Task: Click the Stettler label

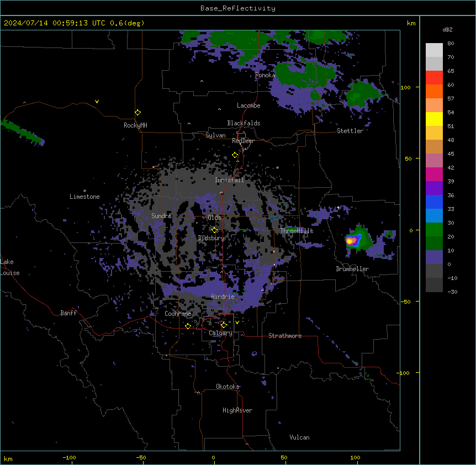Action: [350, 131]
